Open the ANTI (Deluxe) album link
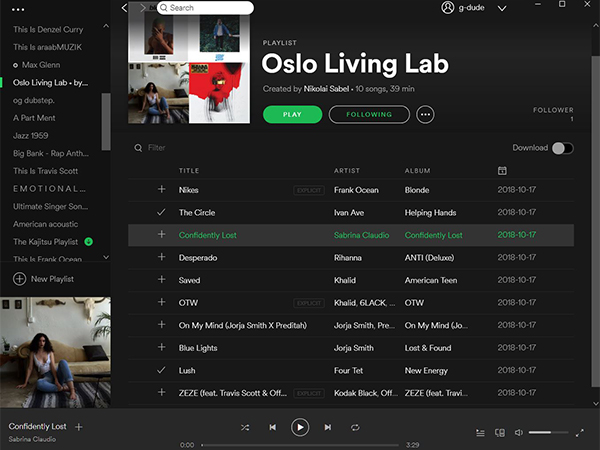This screenshot has height=450, width=600. [429, 258]
